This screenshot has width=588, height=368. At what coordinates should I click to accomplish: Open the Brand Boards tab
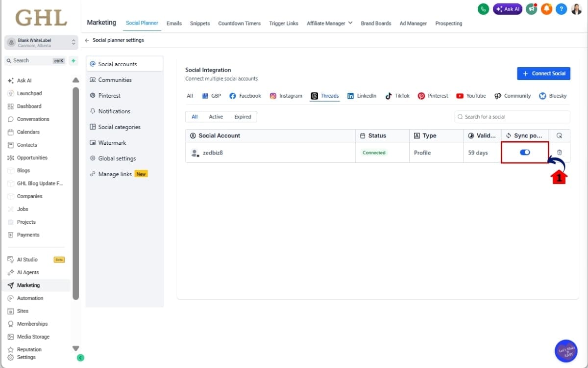[x=376, y=23]
